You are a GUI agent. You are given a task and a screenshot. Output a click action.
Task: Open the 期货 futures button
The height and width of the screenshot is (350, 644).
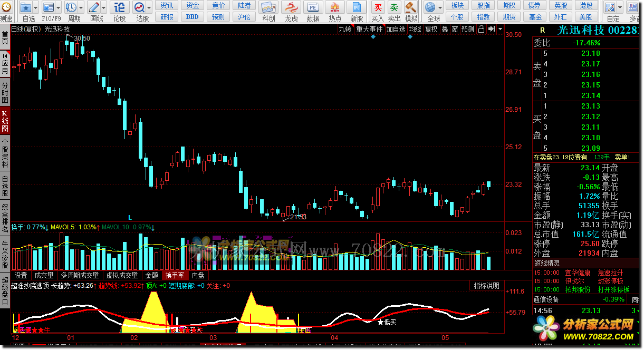click(510, 17)
